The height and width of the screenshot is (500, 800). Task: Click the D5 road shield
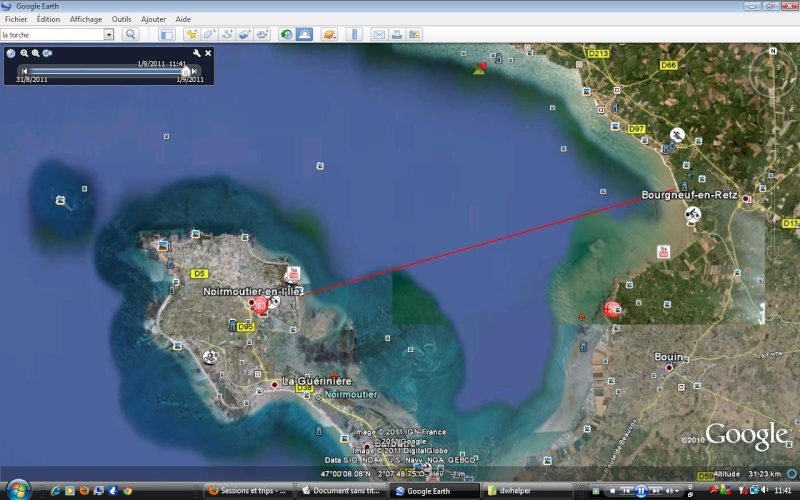(199, 273)
